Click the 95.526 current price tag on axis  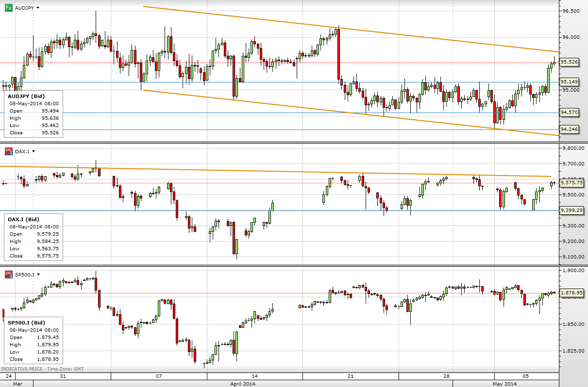(569, 62)
